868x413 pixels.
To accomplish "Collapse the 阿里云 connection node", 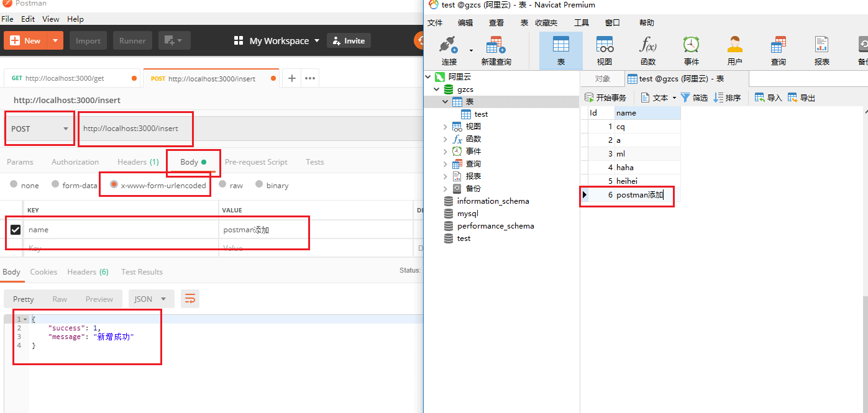I will point(428,77).
